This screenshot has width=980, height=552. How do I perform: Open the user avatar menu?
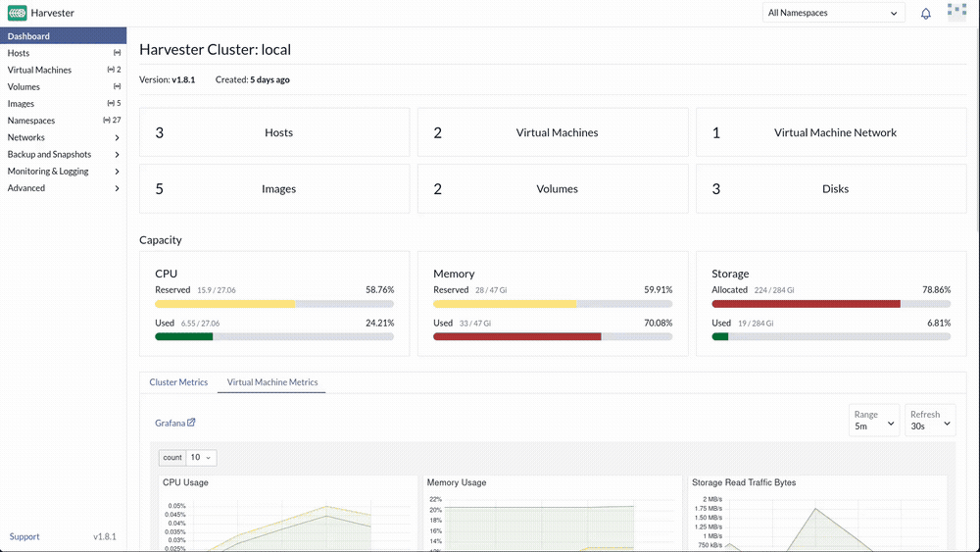coord(956,13)
